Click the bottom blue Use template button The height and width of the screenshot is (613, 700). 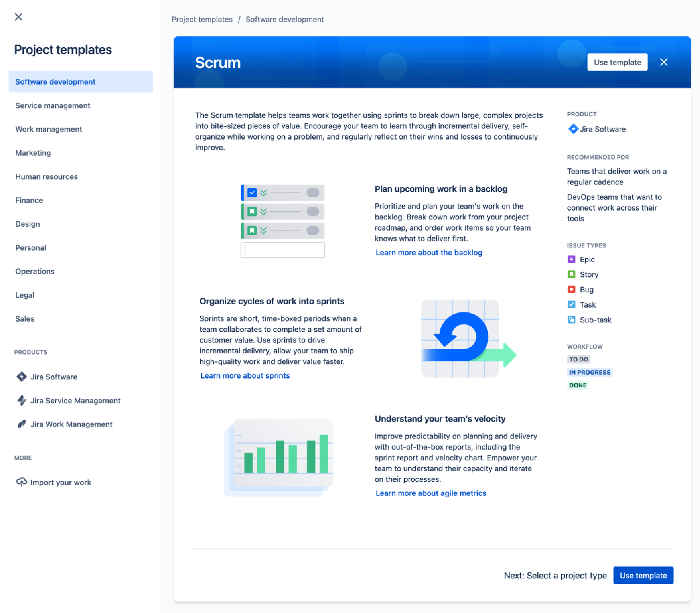[643, 575]
